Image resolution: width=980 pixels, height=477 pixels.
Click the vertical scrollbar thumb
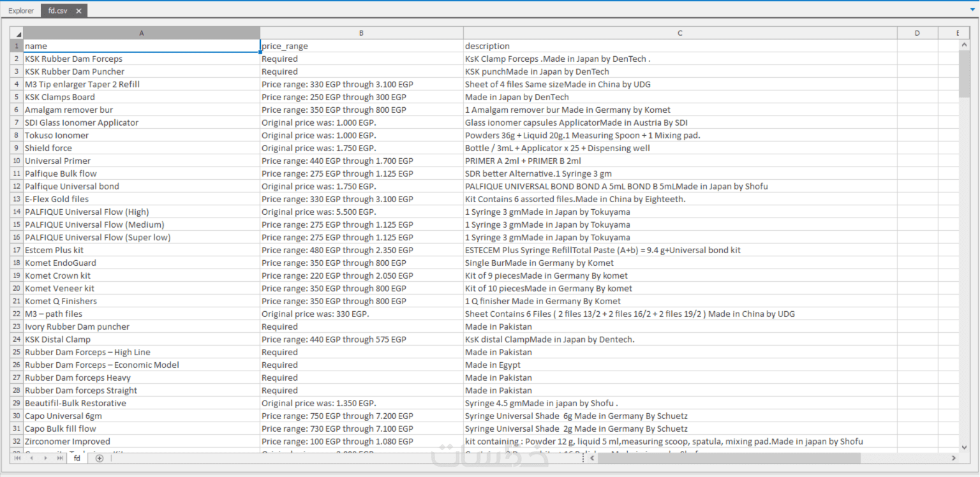(964, 74)
